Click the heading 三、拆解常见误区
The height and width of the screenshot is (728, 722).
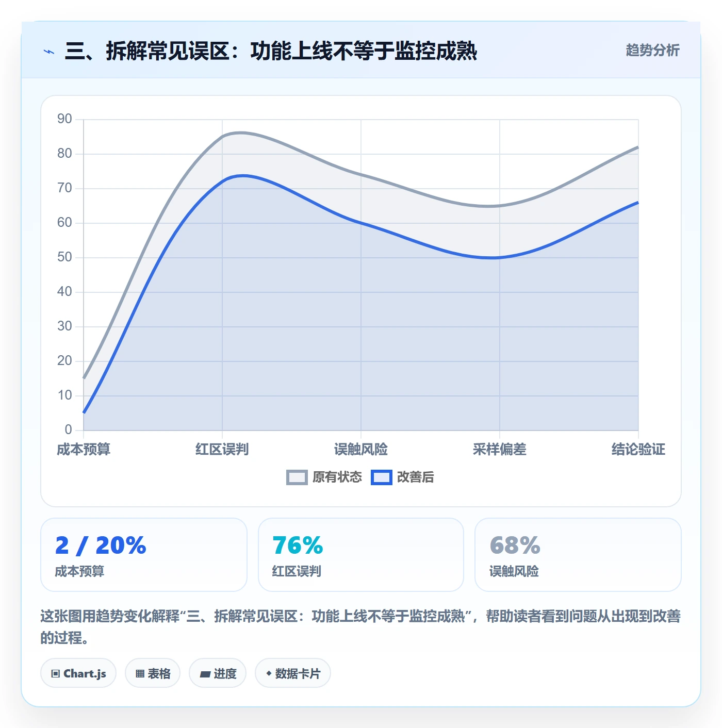pyautogui.click(x=271, y=51)
